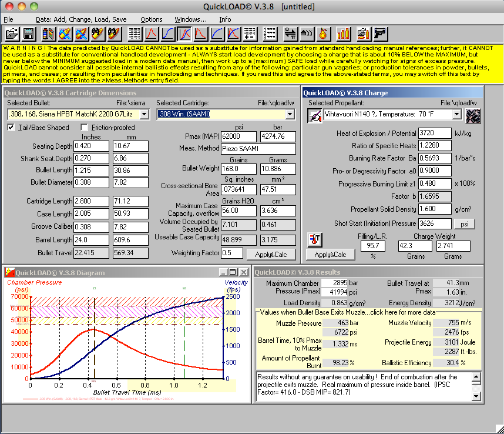Click the Meas. Method entry field
The height and width of the screenshot is (434, 504).
point(258,149)
